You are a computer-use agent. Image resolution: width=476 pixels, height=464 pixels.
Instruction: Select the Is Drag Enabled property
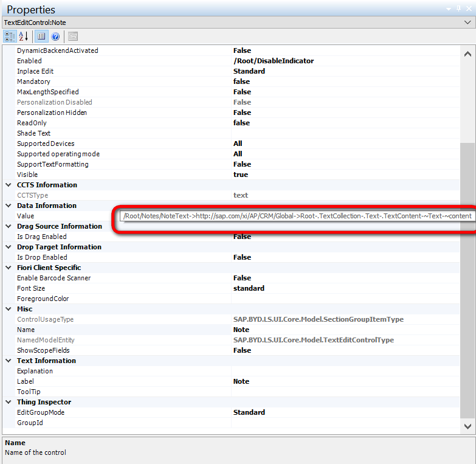tap(42, 236)
